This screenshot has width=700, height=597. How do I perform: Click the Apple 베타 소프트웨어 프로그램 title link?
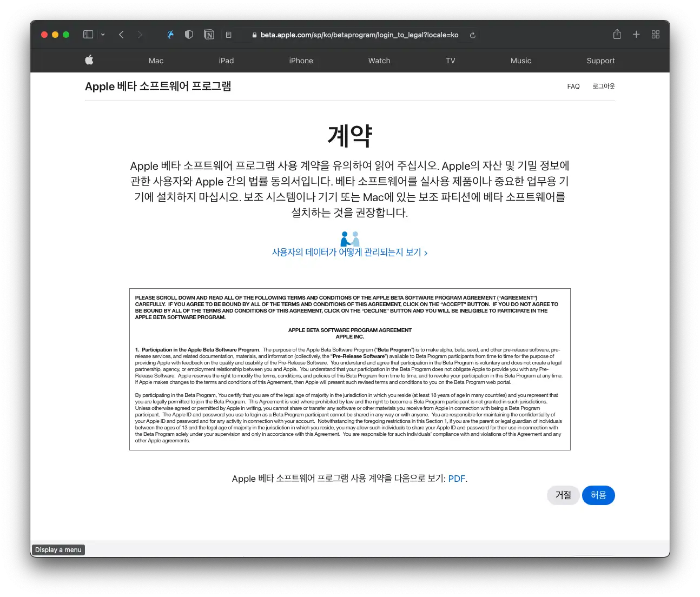[158, 87]
